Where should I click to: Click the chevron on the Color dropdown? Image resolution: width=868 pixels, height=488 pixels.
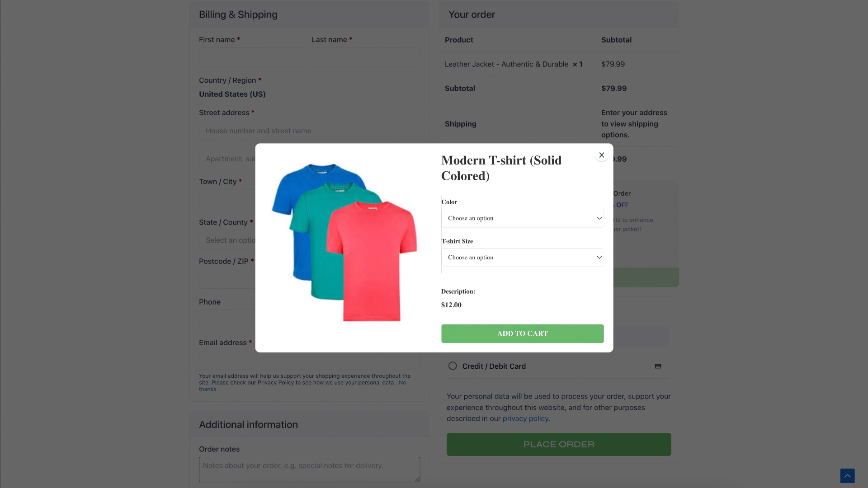point(599,218)
